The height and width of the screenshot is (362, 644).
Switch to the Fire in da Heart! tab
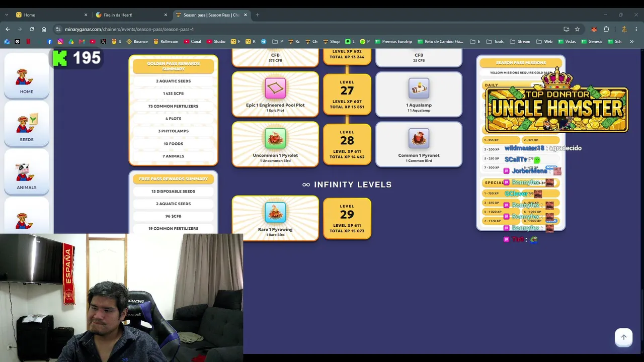point(131,15)
